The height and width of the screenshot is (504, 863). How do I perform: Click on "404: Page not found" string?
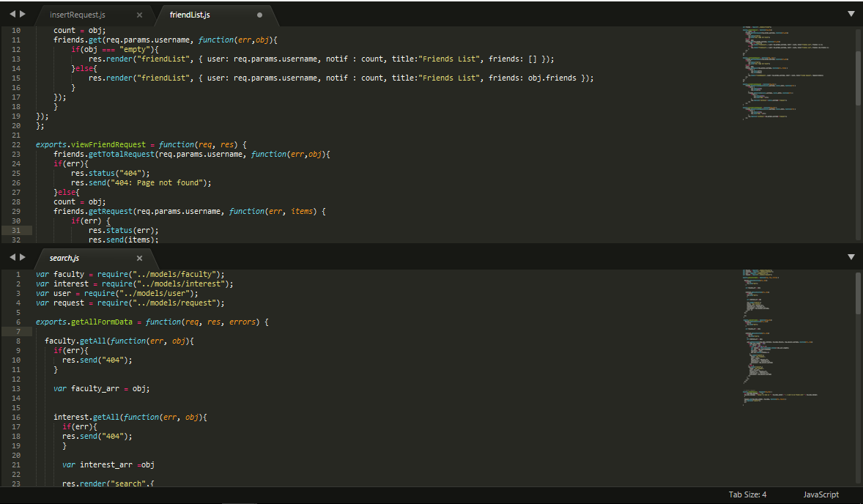pyautogui.click(x=159, y=182)
